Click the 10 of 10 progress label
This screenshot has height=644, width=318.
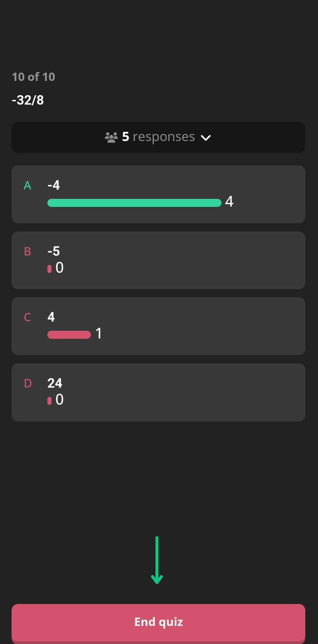pyautogui.click(x=33, y=77)
